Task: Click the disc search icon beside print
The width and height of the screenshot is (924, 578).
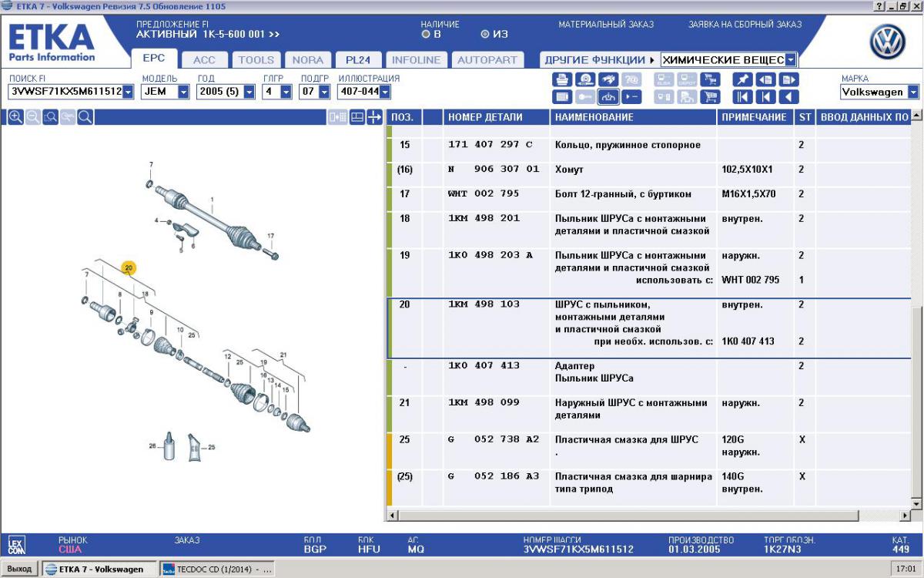Action: coord(585,79)
